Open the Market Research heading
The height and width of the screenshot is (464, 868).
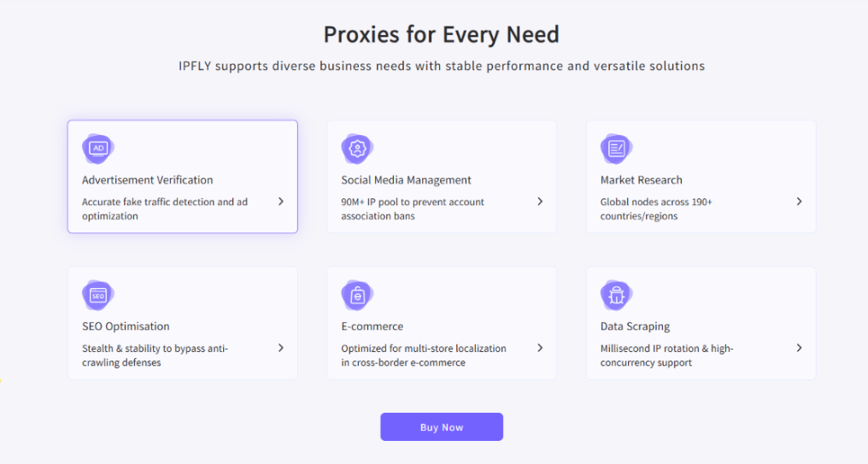[641, 180]
